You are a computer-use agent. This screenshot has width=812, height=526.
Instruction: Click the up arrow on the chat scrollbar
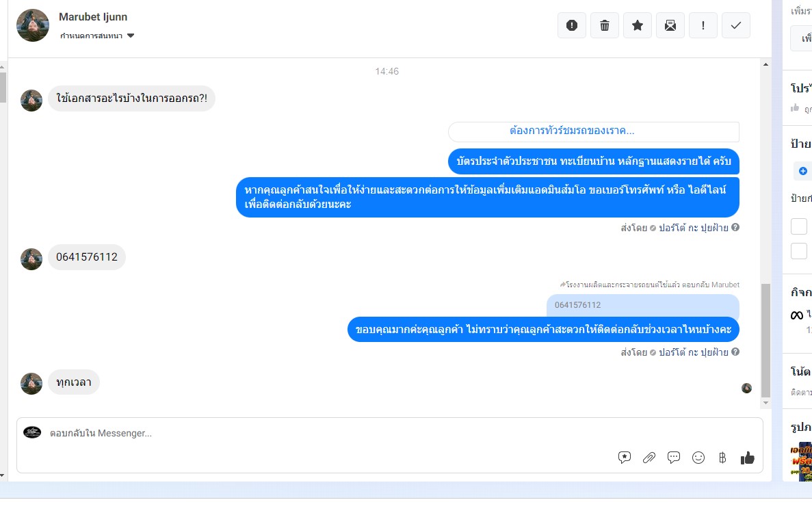click(766, 64)
